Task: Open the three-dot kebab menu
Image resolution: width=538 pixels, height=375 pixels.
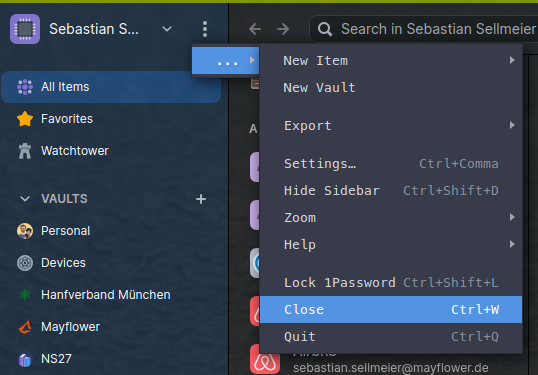Action: pyautogui.click(x=205, y=29)
